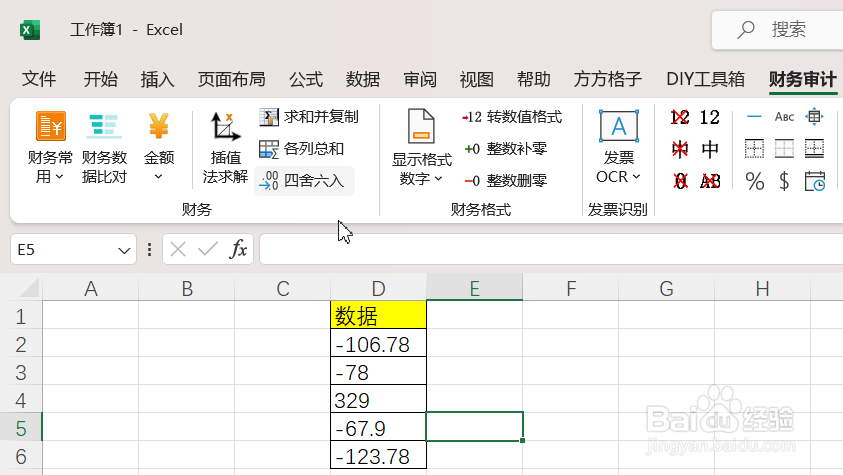Switch to the DIY工具箱 tab
The height and width of the screenshot is (475, 843).
pyautogui.click(x=705, y=79)
